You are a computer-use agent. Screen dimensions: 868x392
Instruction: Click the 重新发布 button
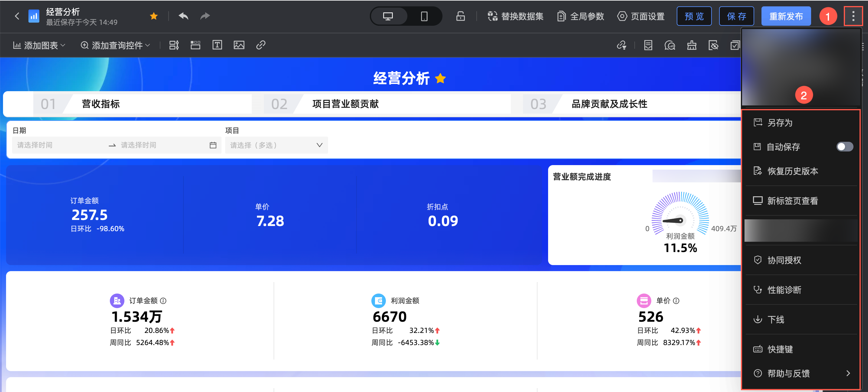pyautogui.click(x=786, y=16)
